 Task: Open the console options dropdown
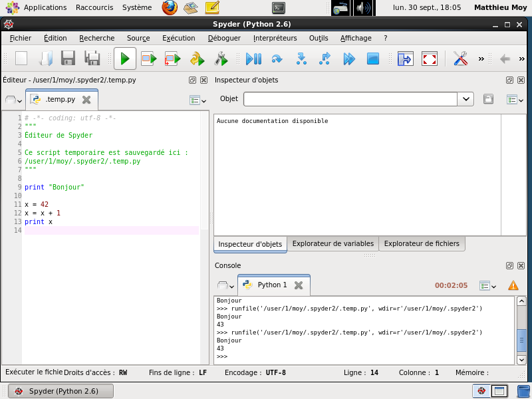coord(488,286)
